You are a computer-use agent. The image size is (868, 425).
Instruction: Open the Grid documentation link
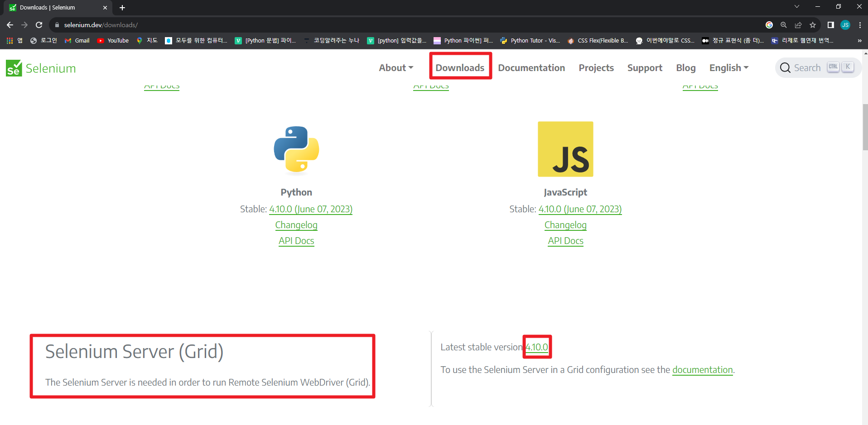point(702,370)
